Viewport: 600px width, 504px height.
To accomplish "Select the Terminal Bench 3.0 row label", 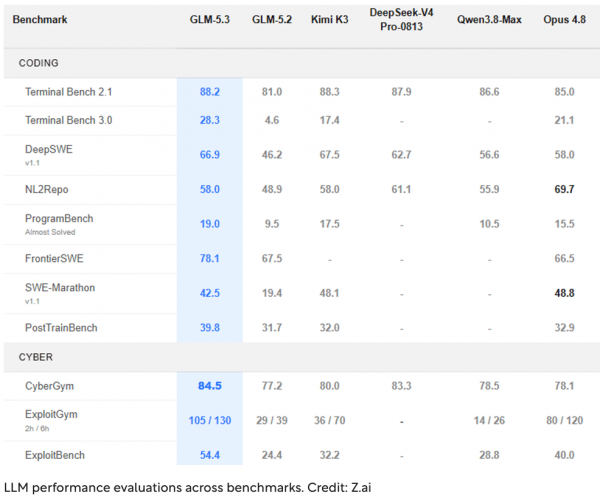I will pyautogui.click(x=68, y=120).
